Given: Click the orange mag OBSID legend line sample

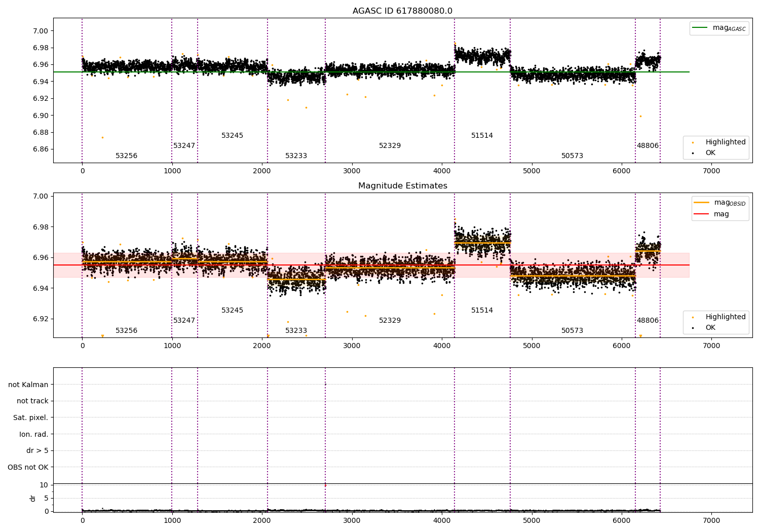Looking at the screenshot, I should [702, 203].
